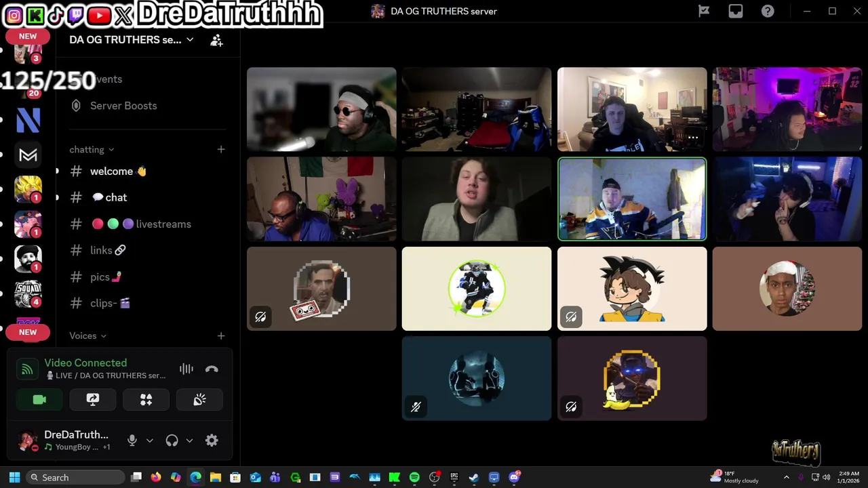Open File Explorer from the taskbar

click(x=215, y=477)
